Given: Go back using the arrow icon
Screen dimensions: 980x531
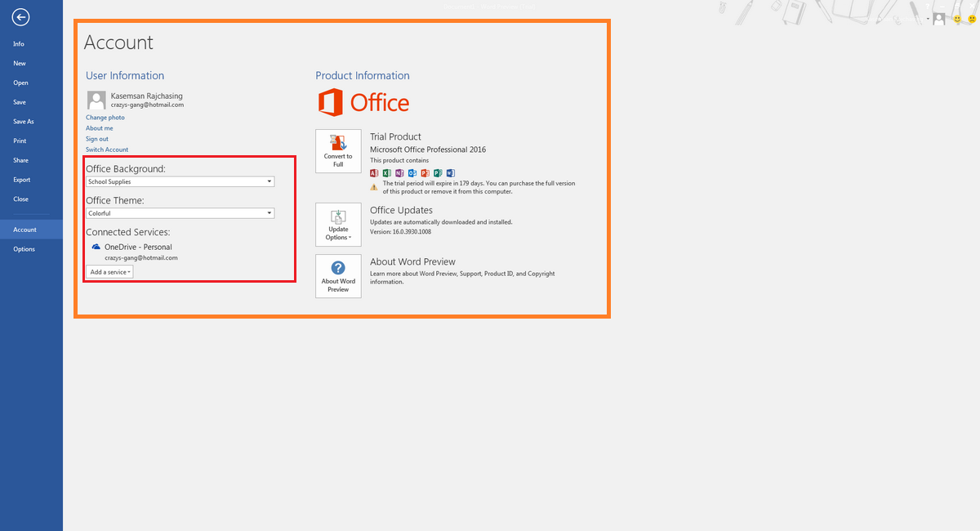Looking at the screenshot, I should pyautogui.click(x=21, y=17).
